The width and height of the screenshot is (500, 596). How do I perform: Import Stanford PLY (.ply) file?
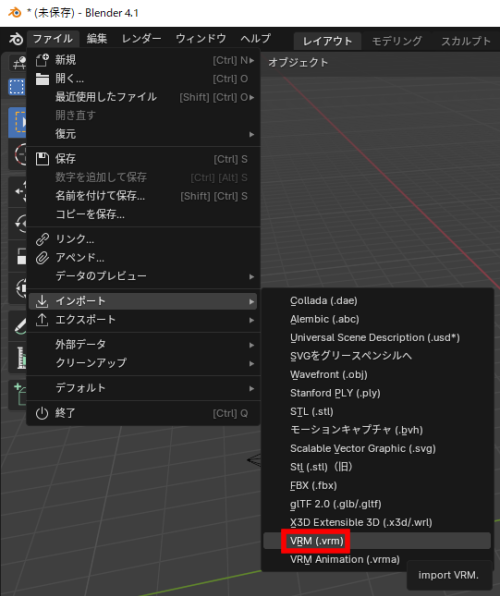(377, 393)
